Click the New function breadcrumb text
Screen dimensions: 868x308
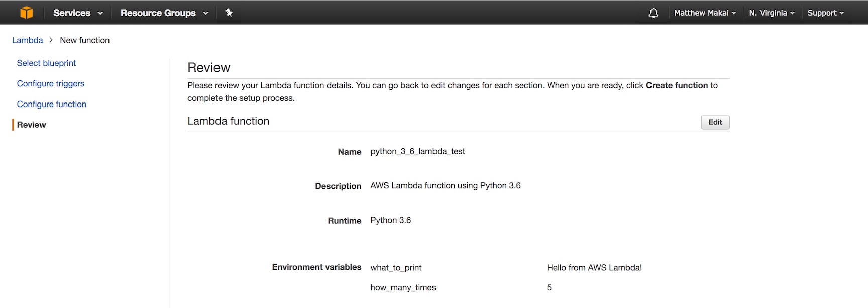pos(84,40)
